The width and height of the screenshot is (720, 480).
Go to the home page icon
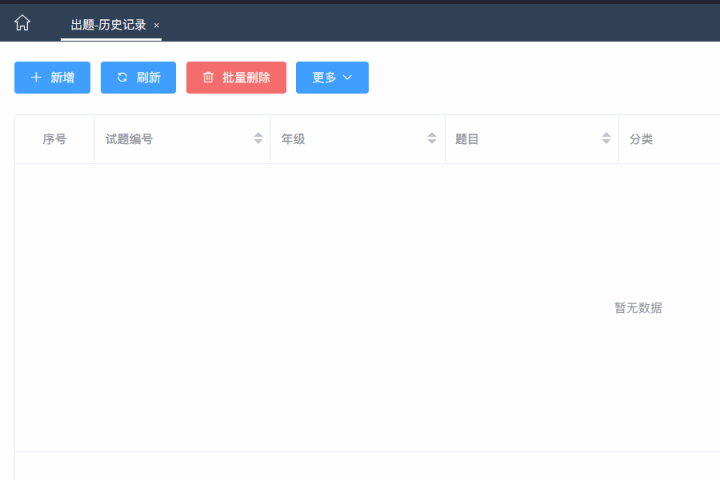(22, 23)
